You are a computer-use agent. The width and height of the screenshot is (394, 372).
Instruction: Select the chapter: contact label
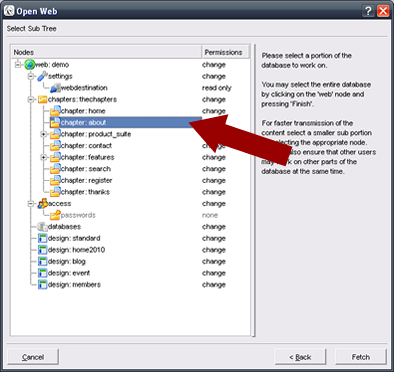tap(86, 146)
